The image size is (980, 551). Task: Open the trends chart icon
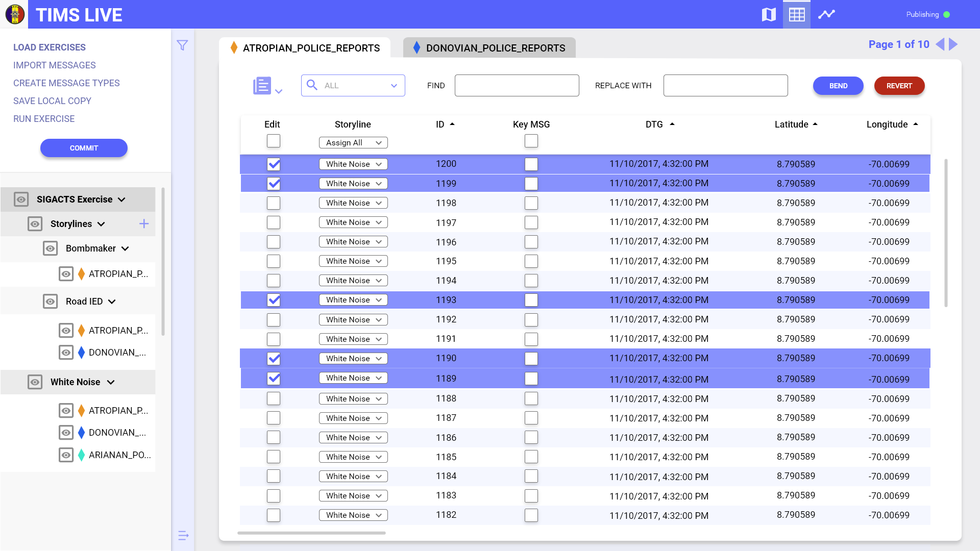tap(826, 14)
